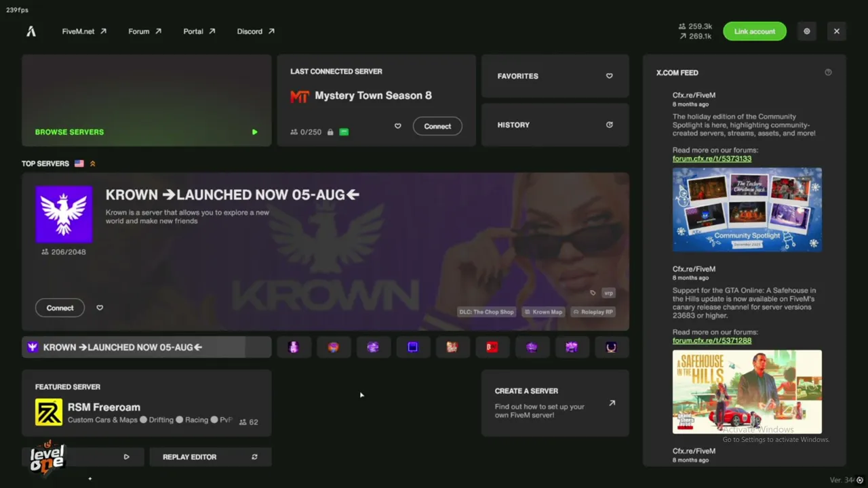Click the play triangle left of Replay Editor
Screen dimensions: 868x488
click(126, 457)
